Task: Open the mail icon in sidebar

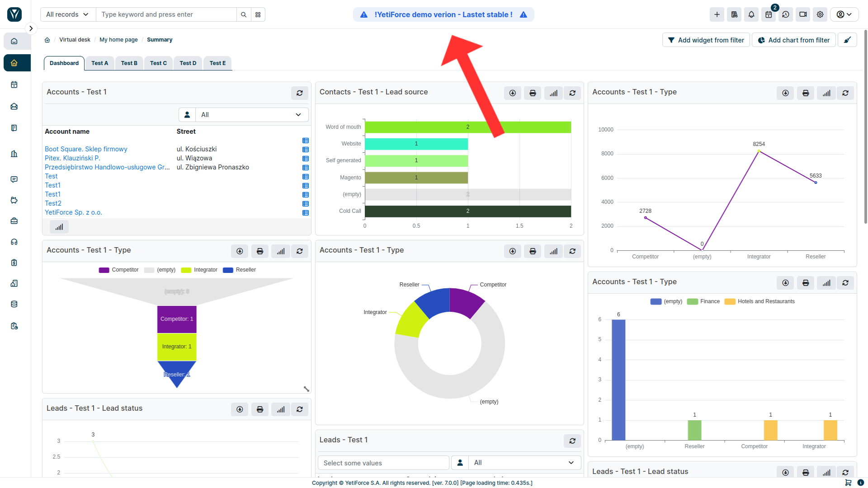Action: coord(14,107)
